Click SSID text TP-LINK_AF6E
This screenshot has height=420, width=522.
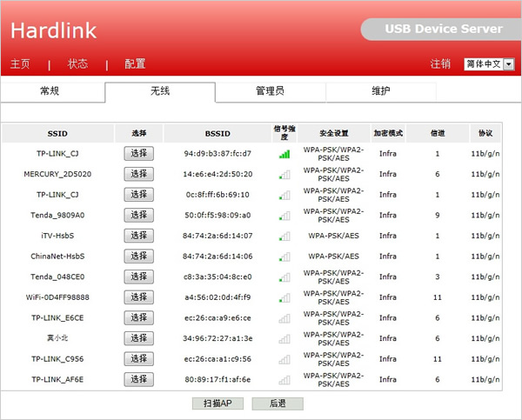pyautogui.click(x=57, y=379)
